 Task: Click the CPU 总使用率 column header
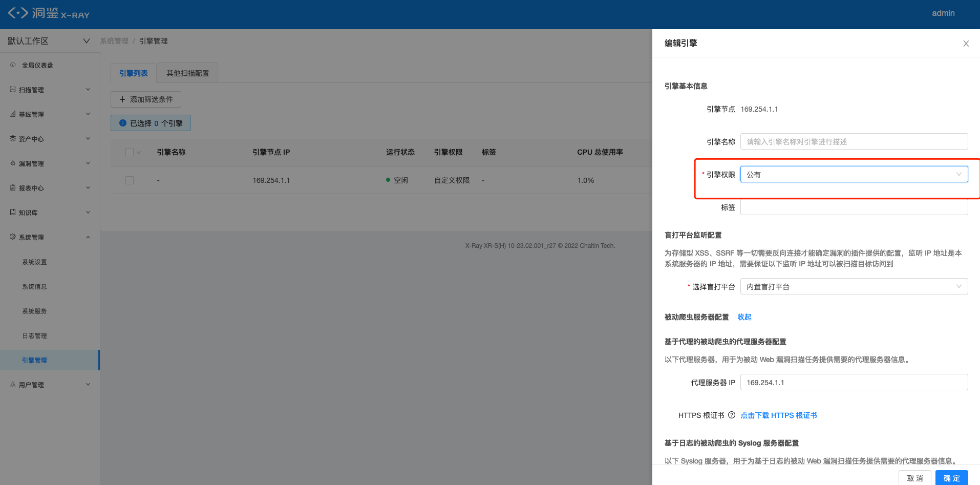point(600,152)
